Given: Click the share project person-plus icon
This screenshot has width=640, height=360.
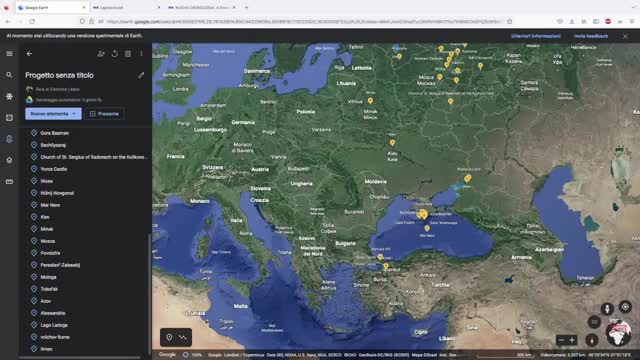Looking at the screenshot, I should click(x=101, y=53).
